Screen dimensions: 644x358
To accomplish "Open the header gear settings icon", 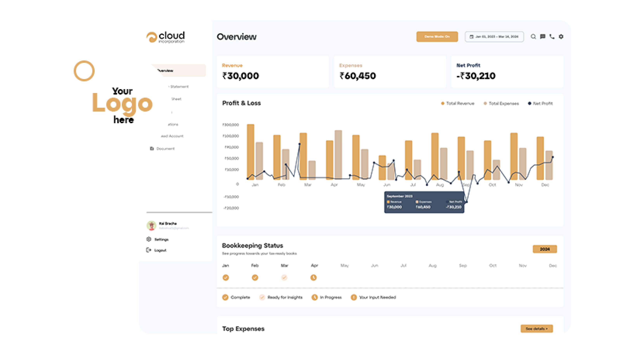I will 561,37.
